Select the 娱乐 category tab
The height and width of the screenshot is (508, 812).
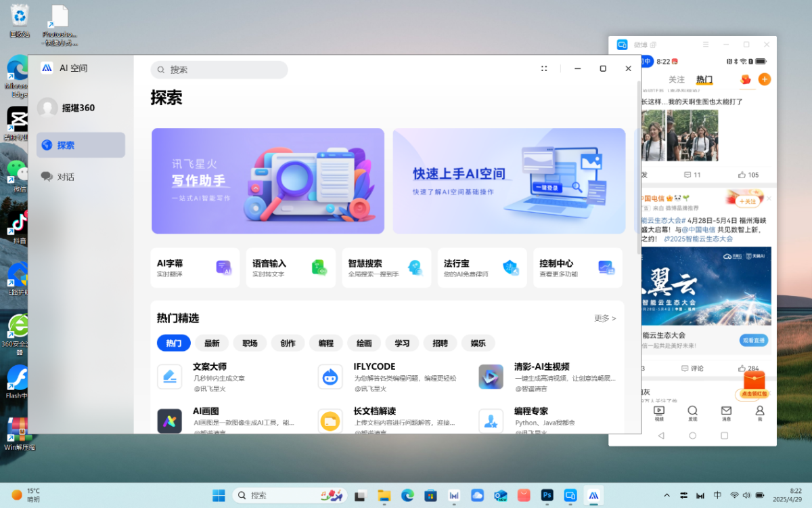pos(478,343)
